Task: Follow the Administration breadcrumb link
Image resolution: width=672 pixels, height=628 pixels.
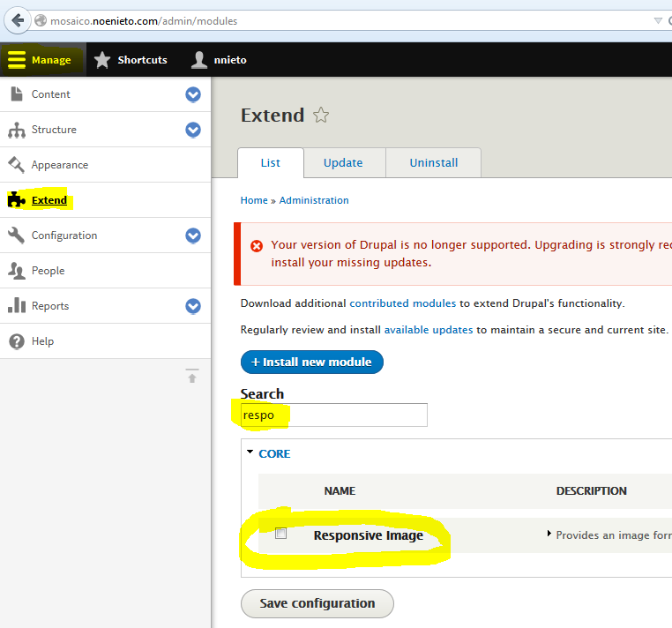Action: [314, 200]
